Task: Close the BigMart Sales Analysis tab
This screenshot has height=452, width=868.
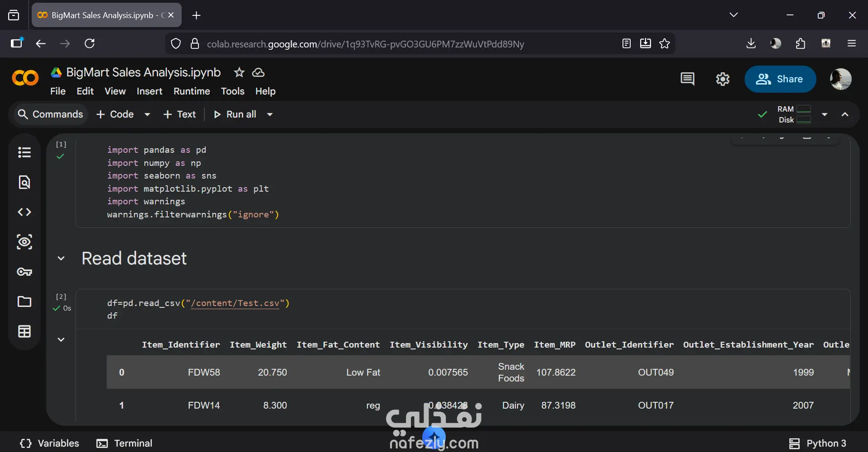Action: pyautogui.click(x=171, y=15)
